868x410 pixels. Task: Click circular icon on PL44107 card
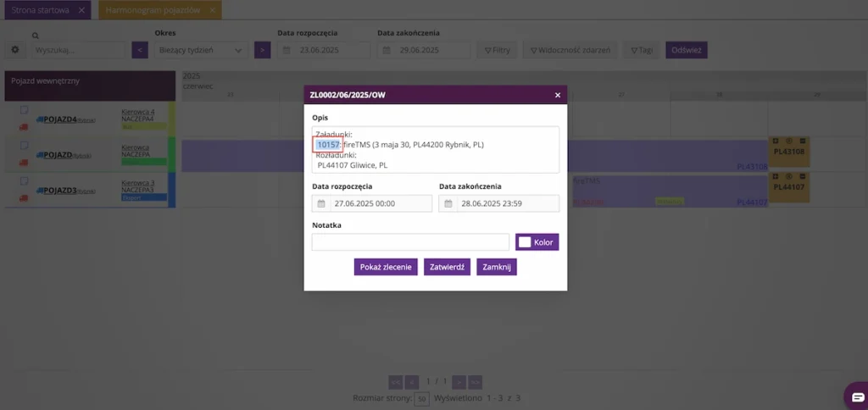click(x=789, y=176)
